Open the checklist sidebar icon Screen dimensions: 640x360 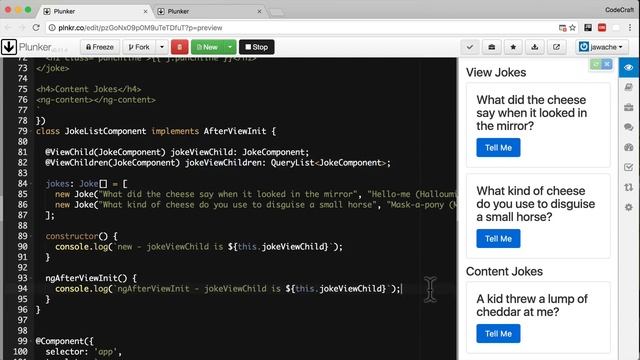(629, 167)
